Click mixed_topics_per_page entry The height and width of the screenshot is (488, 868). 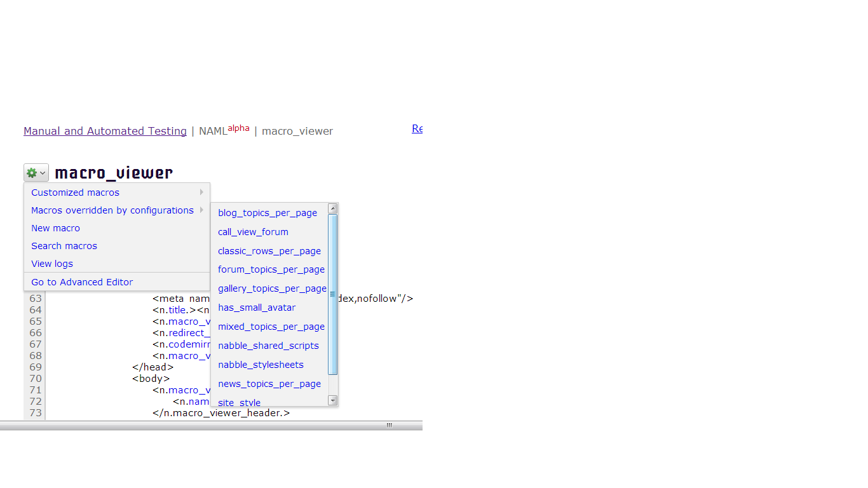click(x=271, y=327)
